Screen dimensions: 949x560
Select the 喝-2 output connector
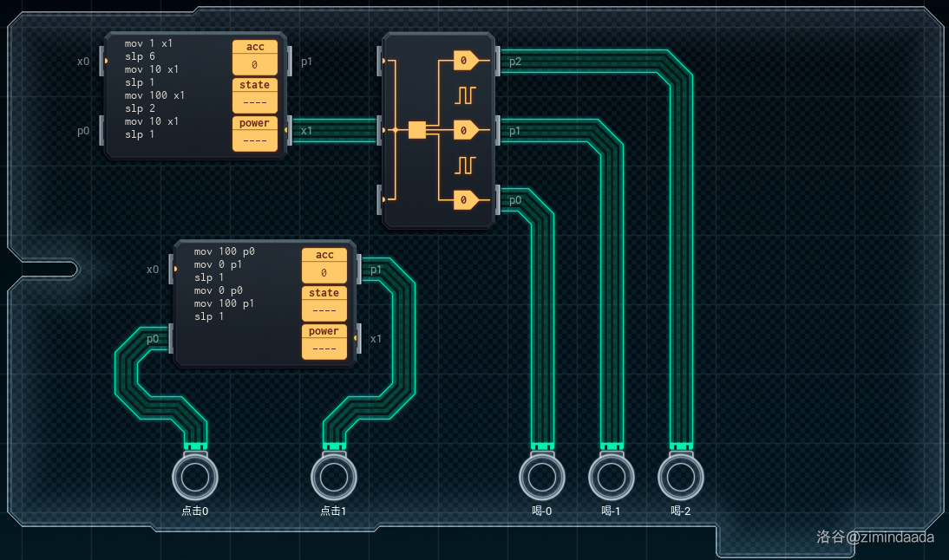681,476
